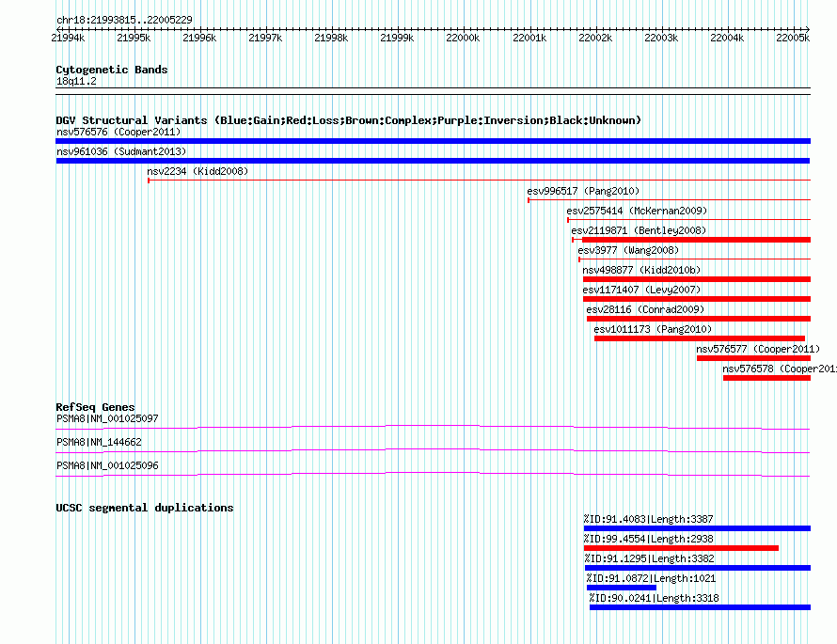Screen dimensions: 837x644
Task: Select PSMA8|NM_001025097 gene label
Action: pyautogui.click(x=107, y=419)
